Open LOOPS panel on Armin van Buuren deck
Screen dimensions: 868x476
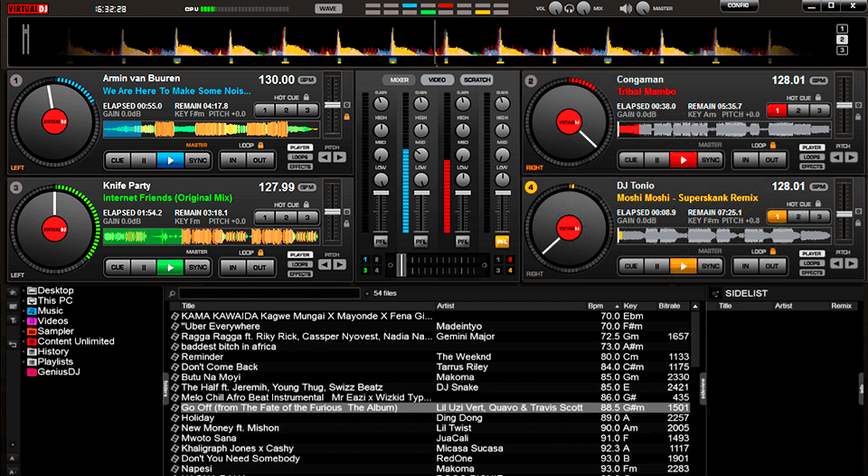tap(300, 157)
